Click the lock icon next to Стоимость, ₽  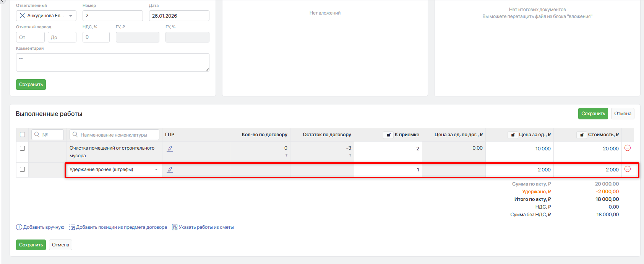[x=582, y=135]
